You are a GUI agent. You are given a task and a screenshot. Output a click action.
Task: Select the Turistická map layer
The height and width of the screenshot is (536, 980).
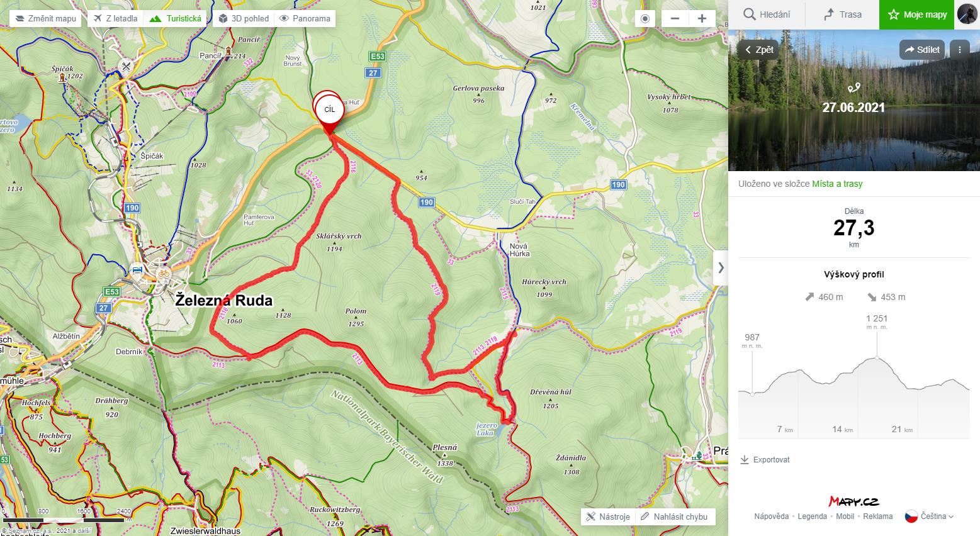tap(176, 18)
